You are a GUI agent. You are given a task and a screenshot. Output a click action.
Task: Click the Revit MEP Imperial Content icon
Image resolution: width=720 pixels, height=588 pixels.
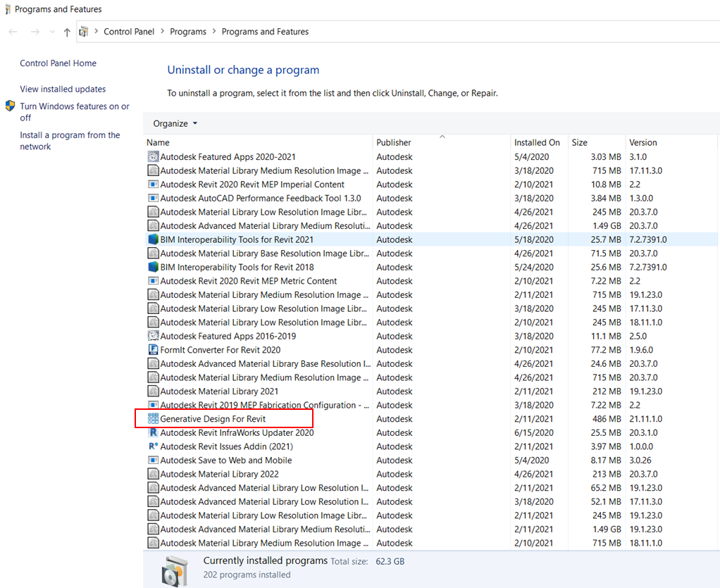pyautogui.click(x=153, y=184)
